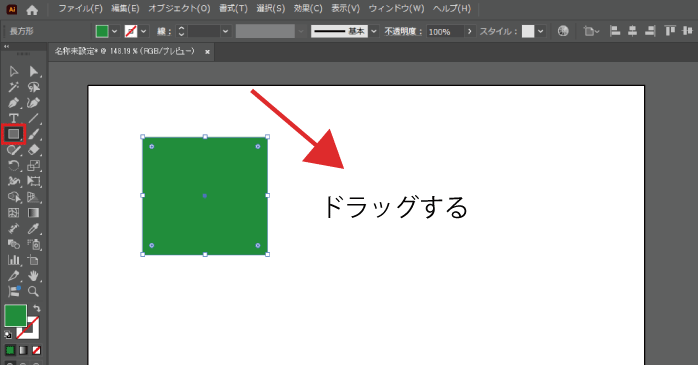
Task: Select the Paintbrush tool
Action: coord(33,134)
